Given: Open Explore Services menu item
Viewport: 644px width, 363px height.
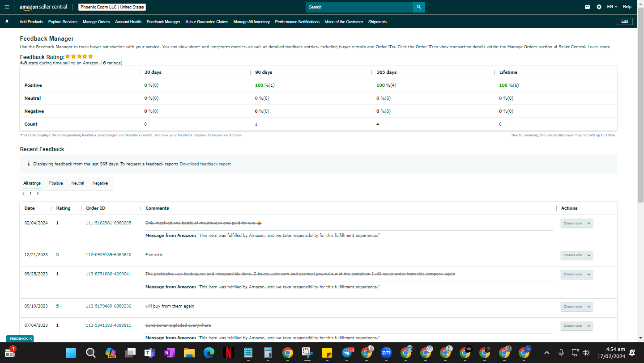Looking at the screenshot, I should point(63,22).
